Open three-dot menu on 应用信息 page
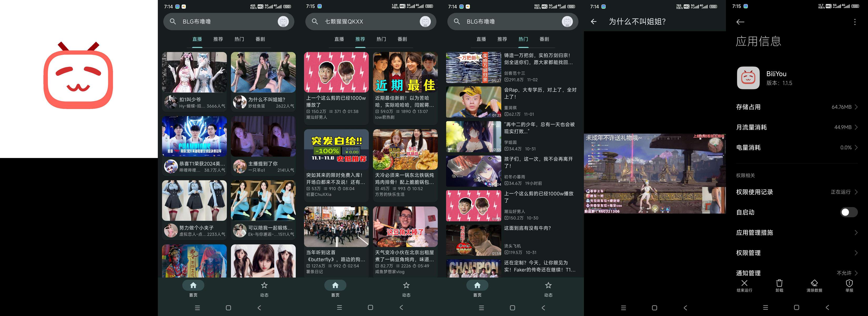The image size is (868, 316). click(x=855, y=22)
